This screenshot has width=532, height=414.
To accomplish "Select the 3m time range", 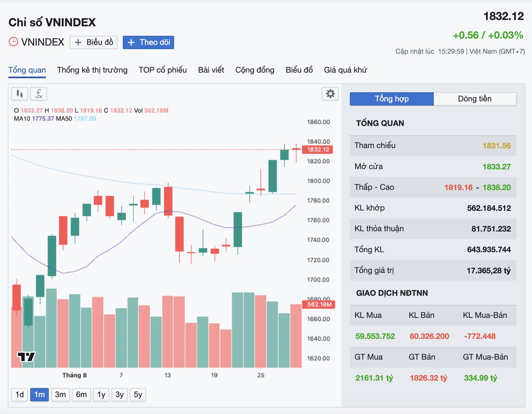I will (60, 395).
